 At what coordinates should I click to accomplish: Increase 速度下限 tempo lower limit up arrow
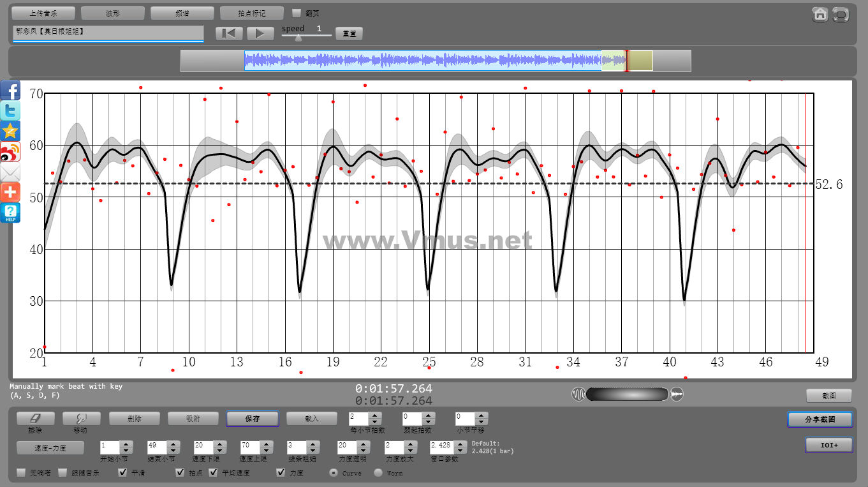(x=220, y=444)
